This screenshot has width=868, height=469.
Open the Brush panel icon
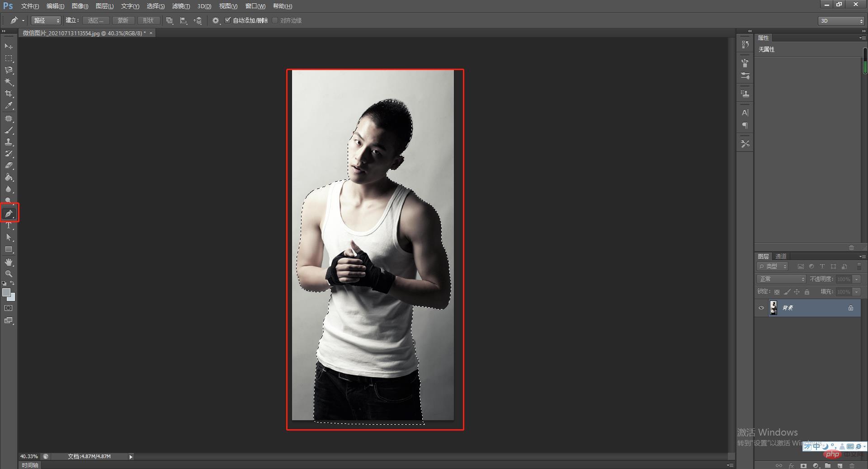745,76
